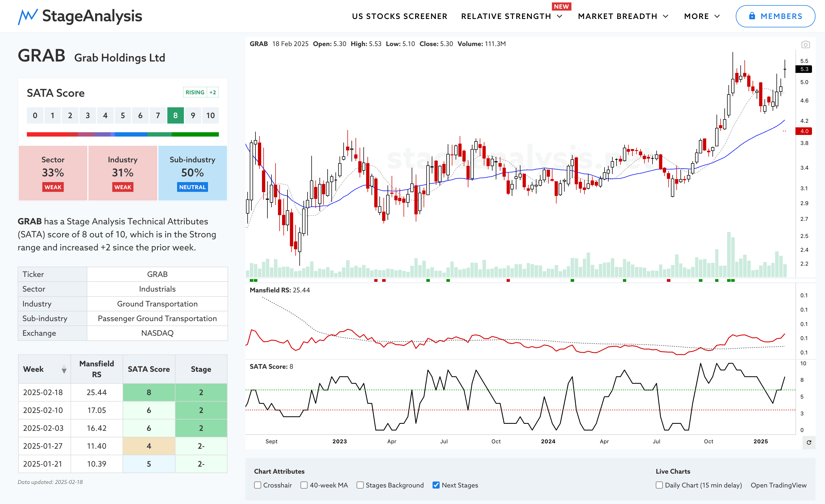This screenshot has width=825, height=504.
Task: Click the '2025-01-27' week row
Action: point(123,446)
